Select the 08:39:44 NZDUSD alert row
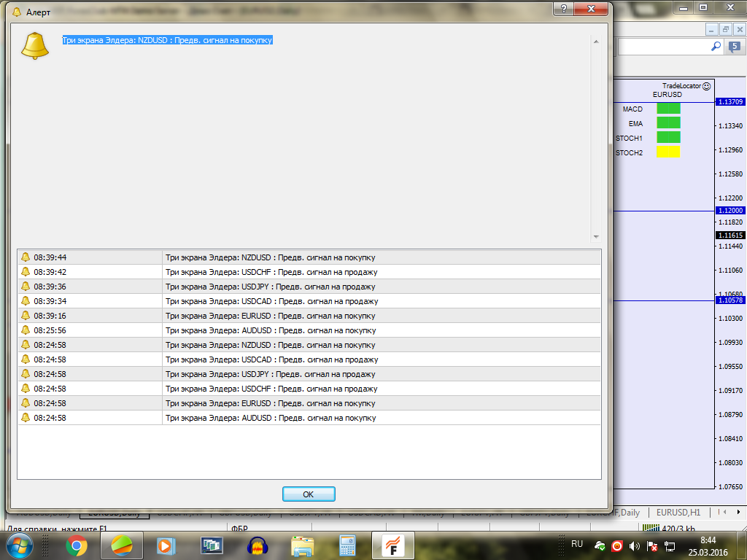The width and height of the screenshot is (747, 560). 309,257
